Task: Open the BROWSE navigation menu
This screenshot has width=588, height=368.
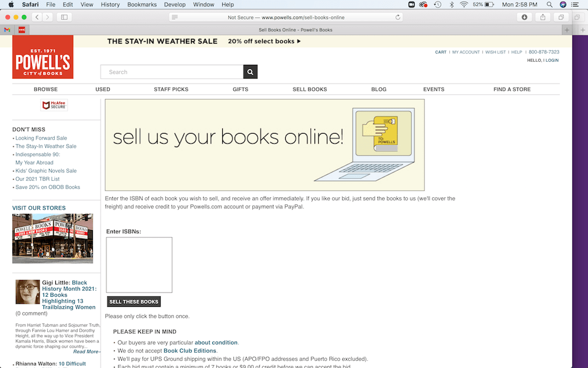Action: (45, 89)
